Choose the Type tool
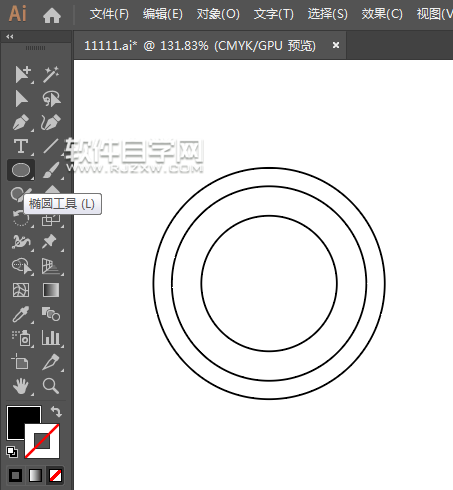 click(x=21, y=146)
